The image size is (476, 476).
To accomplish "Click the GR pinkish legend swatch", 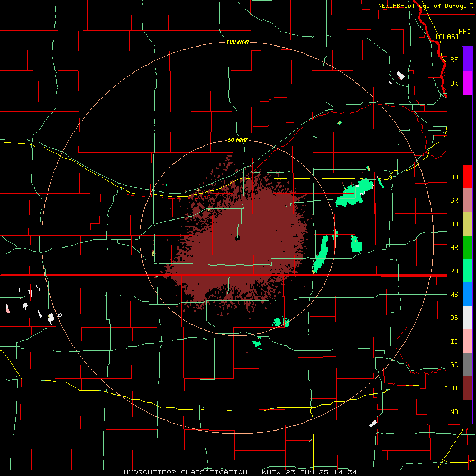I will pyautogui.click(x=467, y=200).
